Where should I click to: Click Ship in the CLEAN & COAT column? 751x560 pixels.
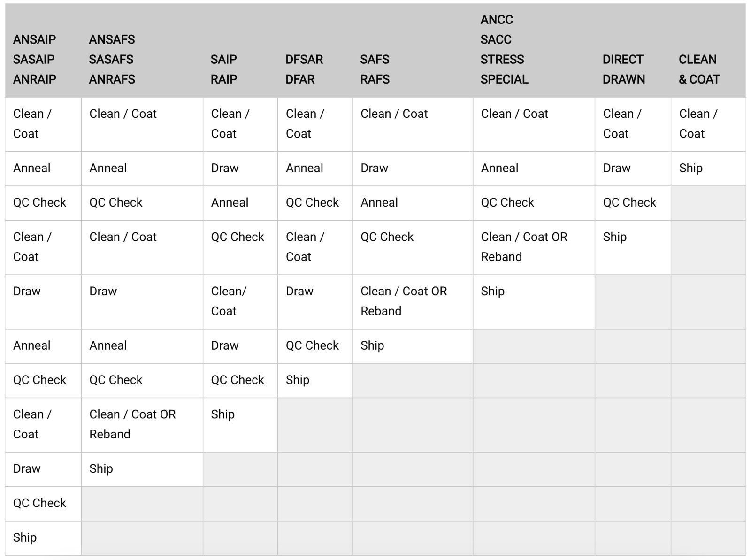[x=691, y=168]
